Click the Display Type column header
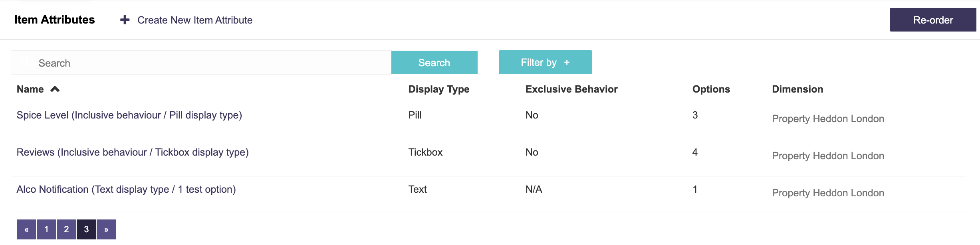Screen dimensions: 980x245 pyautogui.click(x=438, y=89)
